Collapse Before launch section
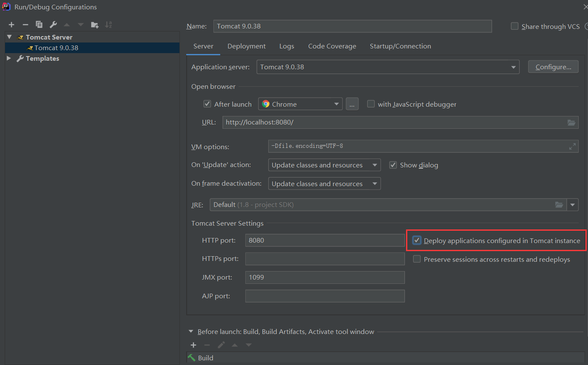The height and width of the screenshot is (365, 588). click(x=190, y=331)
